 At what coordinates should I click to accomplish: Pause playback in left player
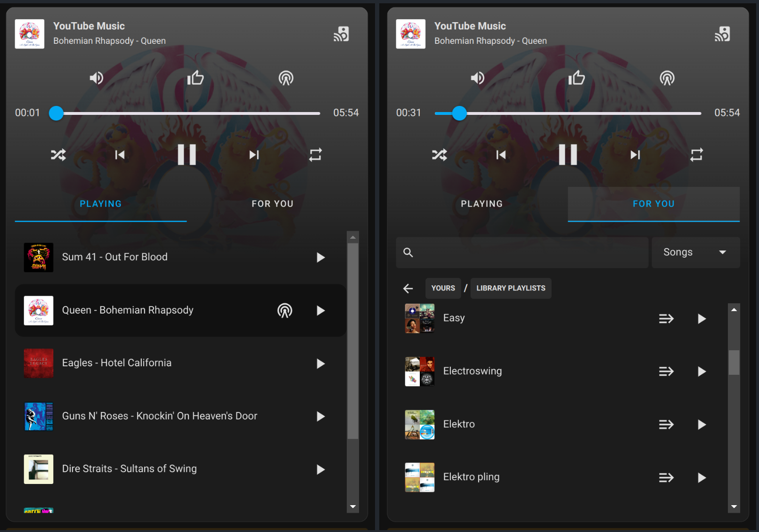(x=187, y=154)
